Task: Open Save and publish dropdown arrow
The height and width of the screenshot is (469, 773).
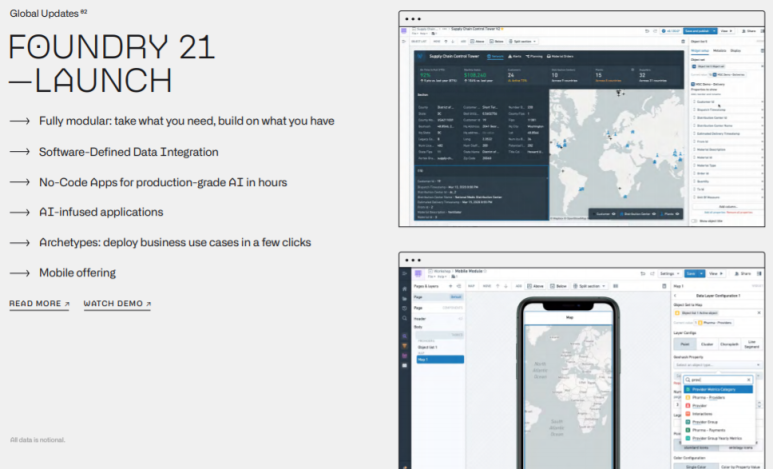Action: click(714, 31)
